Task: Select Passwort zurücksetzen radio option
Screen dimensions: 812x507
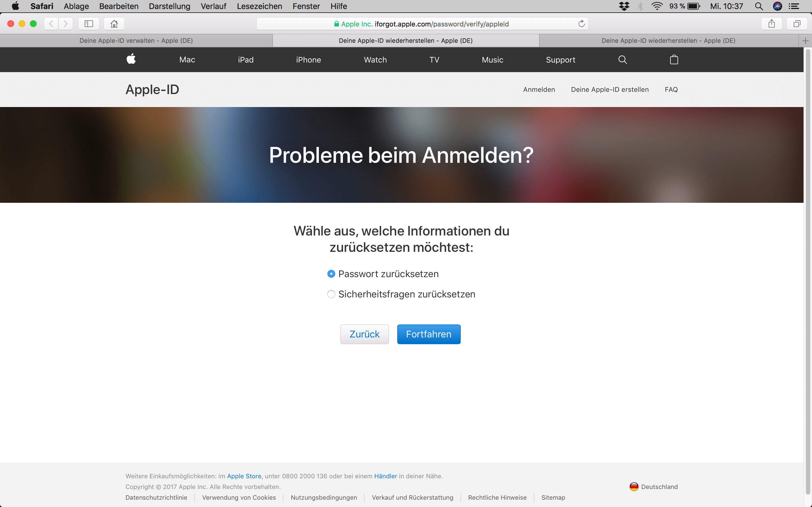Action: coord(331,274)
